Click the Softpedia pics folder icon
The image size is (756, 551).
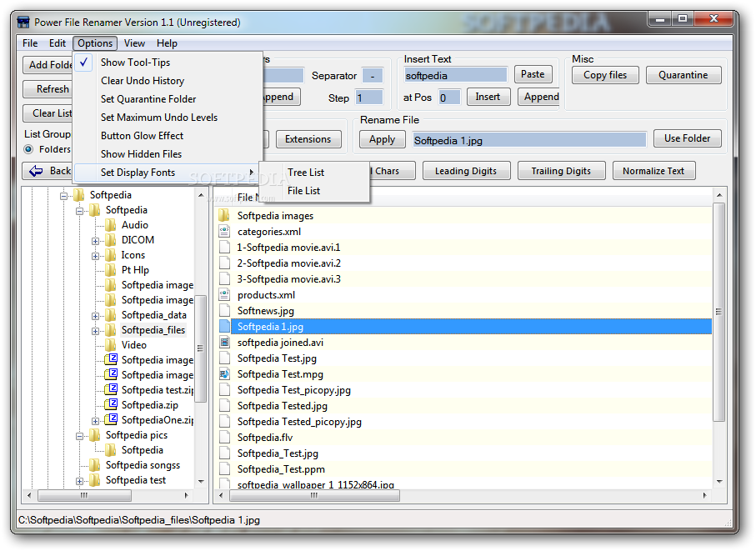(94, 435)
